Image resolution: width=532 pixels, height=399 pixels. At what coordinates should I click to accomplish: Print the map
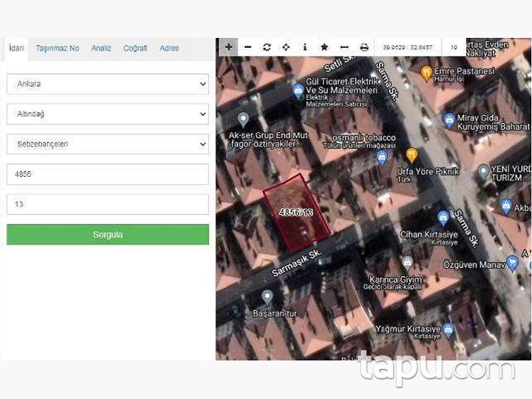click(x=364, y=47)
